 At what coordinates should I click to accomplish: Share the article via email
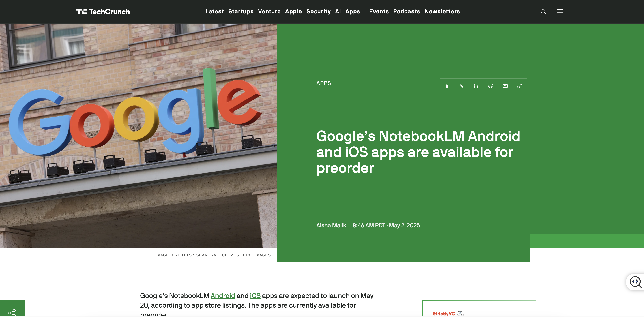click(505, 86)
